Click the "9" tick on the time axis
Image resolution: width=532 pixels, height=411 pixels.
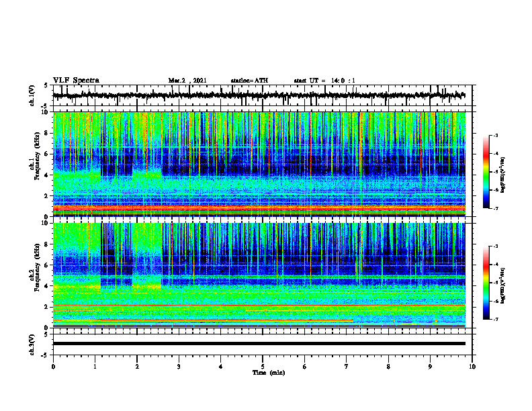click(x=430, y=367)
